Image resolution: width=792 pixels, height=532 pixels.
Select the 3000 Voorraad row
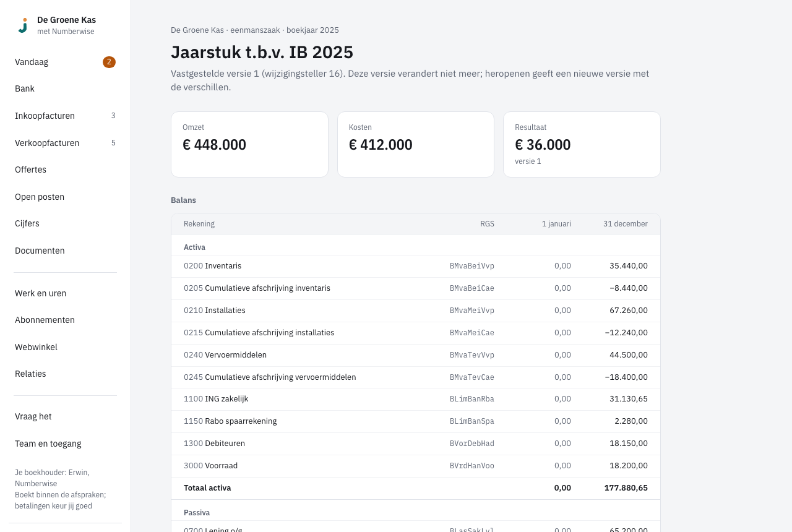click(x=416, y=466)
